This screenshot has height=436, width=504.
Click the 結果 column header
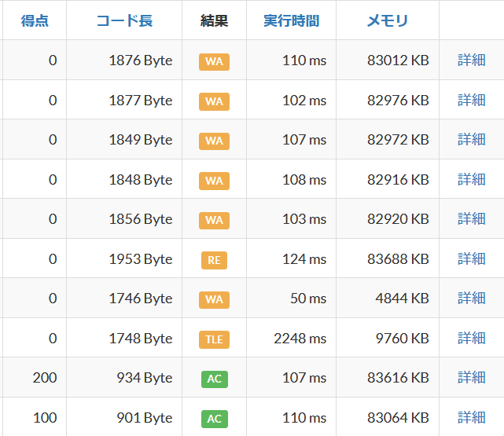214,21
